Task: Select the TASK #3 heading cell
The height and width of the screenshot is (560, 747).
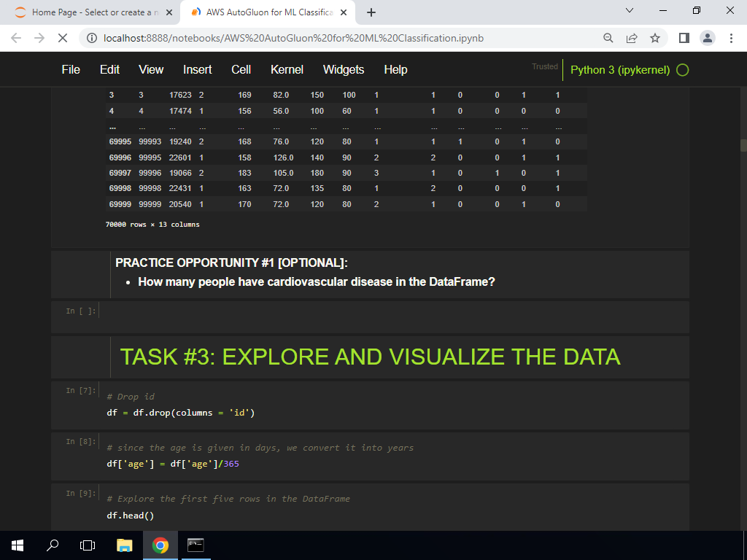Action: [x=370, y=357]
